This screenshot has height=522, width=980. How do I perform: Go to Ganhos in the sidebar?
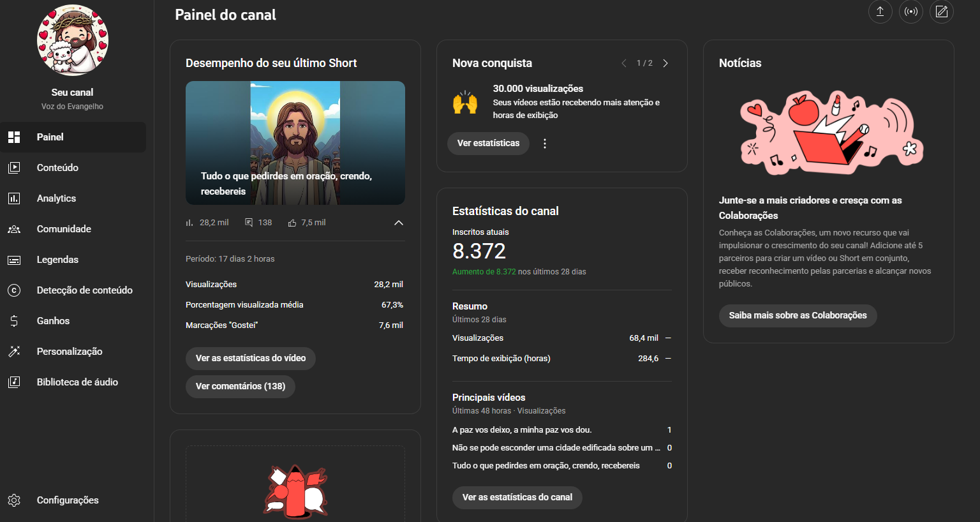pyautogui.click(x=53, y=321)
